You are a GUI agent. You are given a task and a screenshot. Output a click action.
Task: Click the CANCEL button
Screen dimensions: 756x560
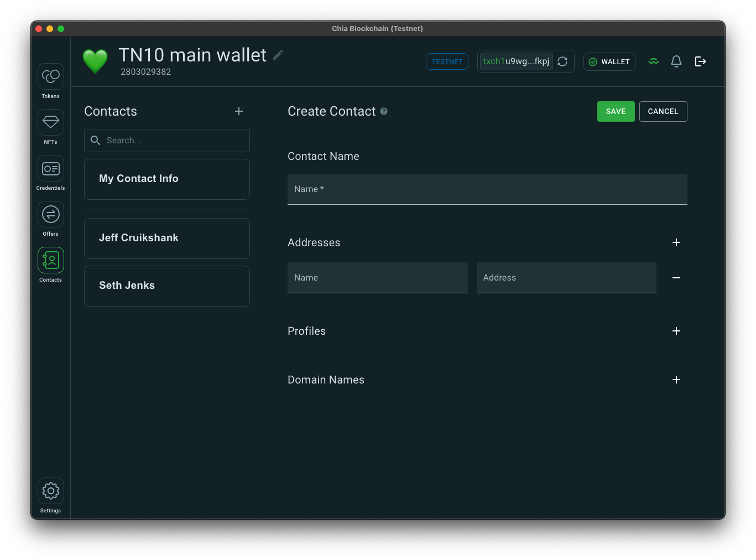(x=663, y=111)
